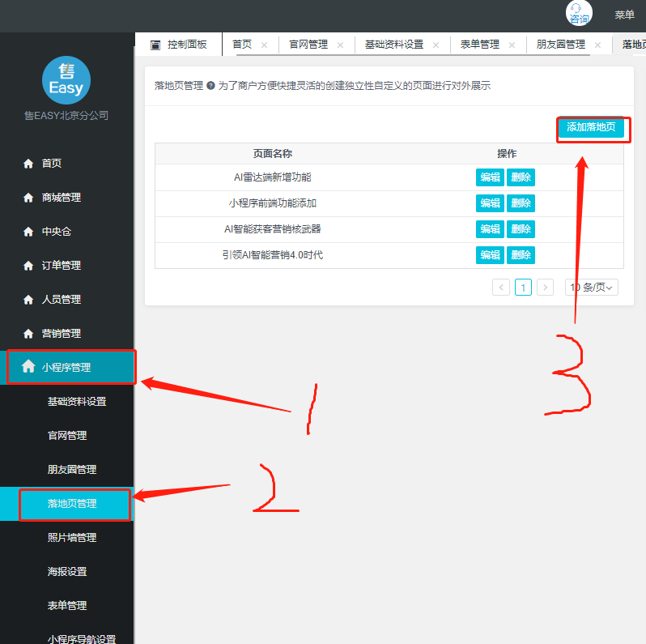Edit the AI智能获客营销核武器 page
The width and height of the screenshot is (646, 644).
[x=490, y=229]
